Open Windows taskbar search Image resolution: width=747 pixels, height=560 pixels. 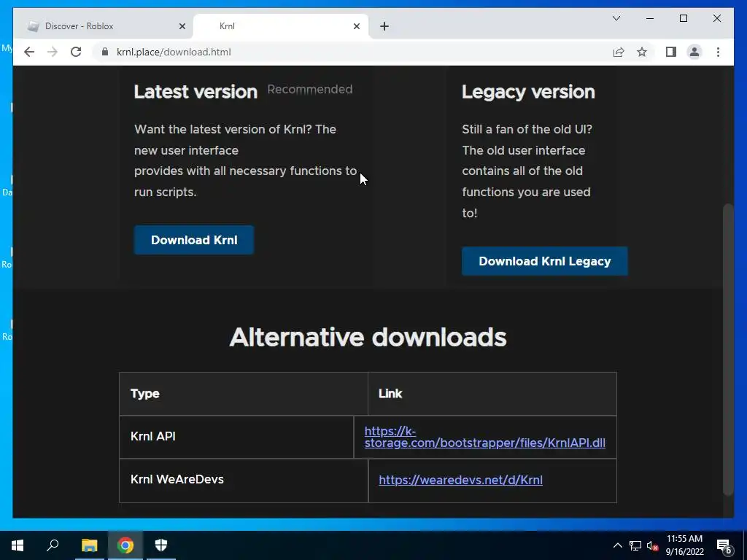pos(53,545)
